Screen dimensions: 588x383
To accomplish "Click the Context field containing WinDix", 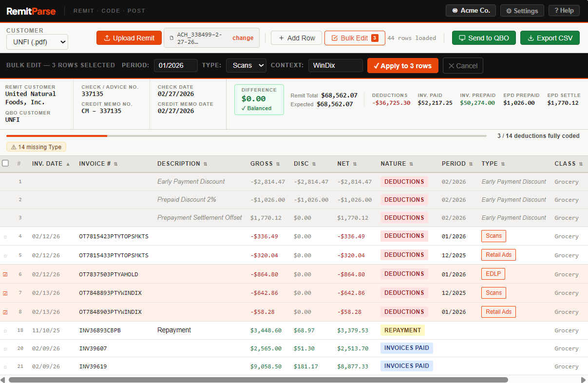I will [x=336, y=65].
